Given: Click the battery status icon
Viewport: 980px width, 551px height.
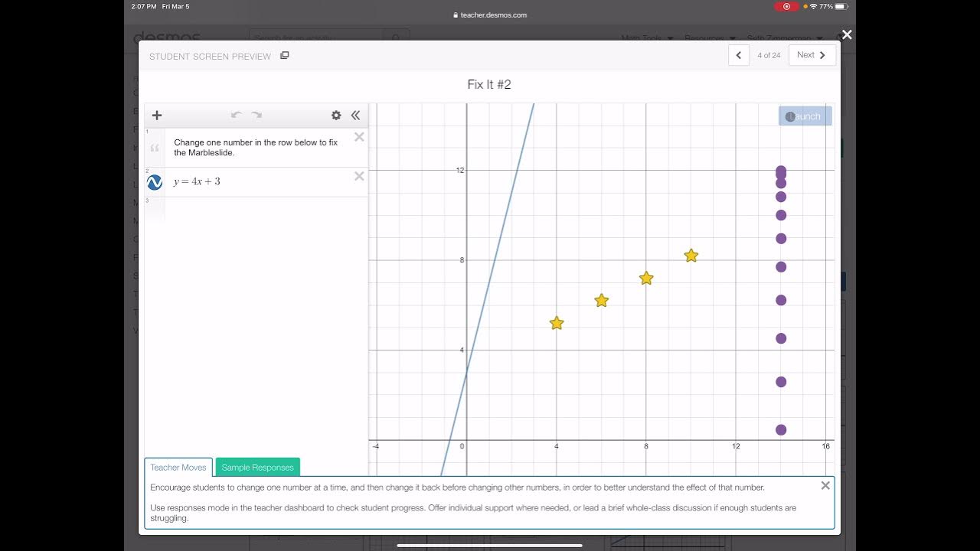Looking at the screenshot, I should (x=841, y=6).
